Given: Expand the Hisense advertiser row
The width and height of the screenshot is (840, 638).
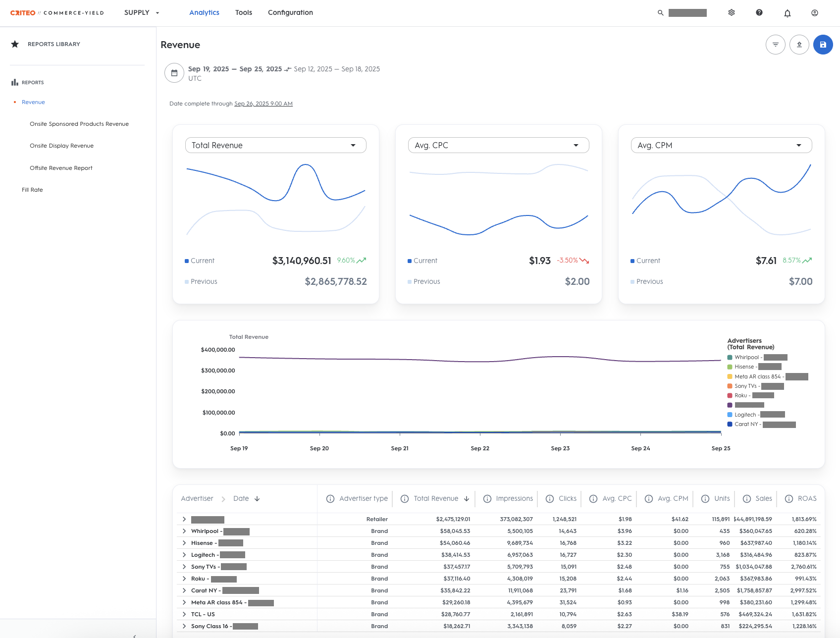Looking at the screenshot, I should coord(184,543).
